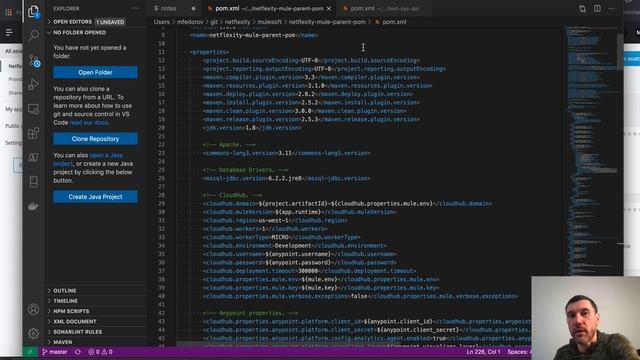Click the master branch in status bar
Image resolution: width=640 pixels, height=360 pixels.
click(x=55, y=352)
